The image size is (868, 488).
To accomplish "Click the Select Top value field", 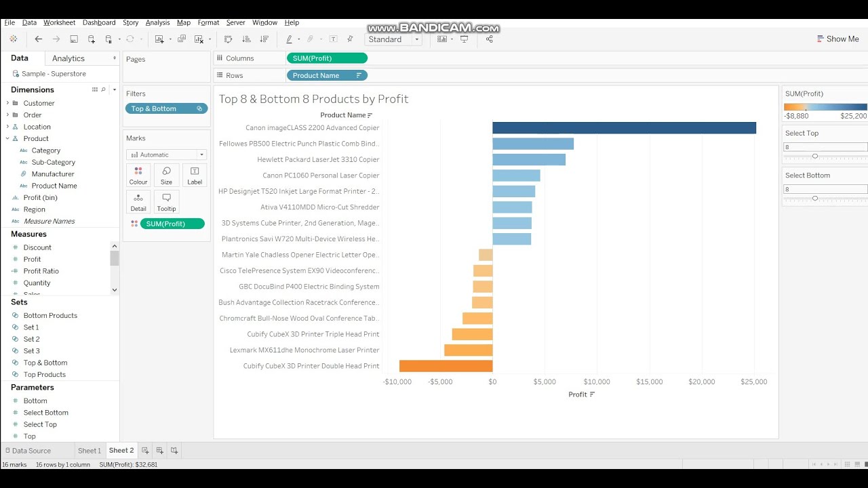I will [x=825, y=147].
